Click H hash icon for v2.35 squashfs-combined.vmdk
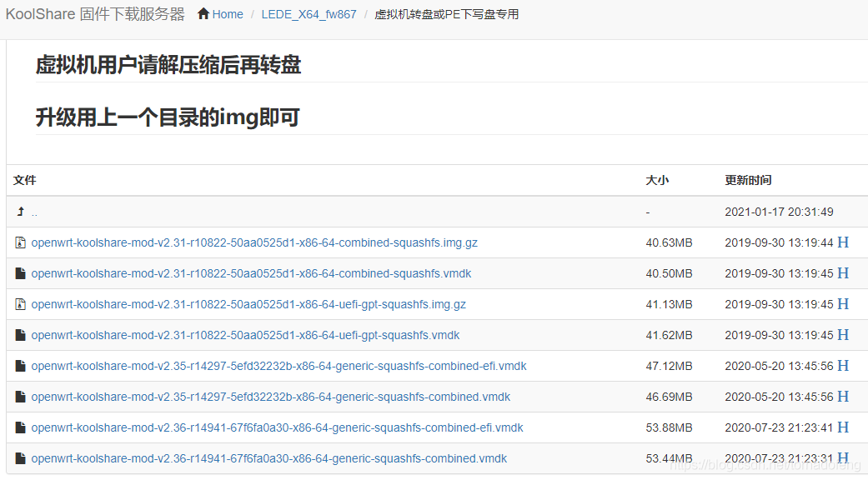This screenshot has width=868, height=480. tap(843, 397)
